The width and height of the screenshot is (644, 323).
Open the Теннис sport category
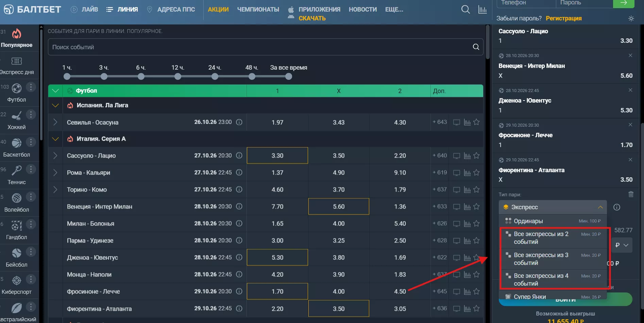pyautogui.click(x=17, y=175)
